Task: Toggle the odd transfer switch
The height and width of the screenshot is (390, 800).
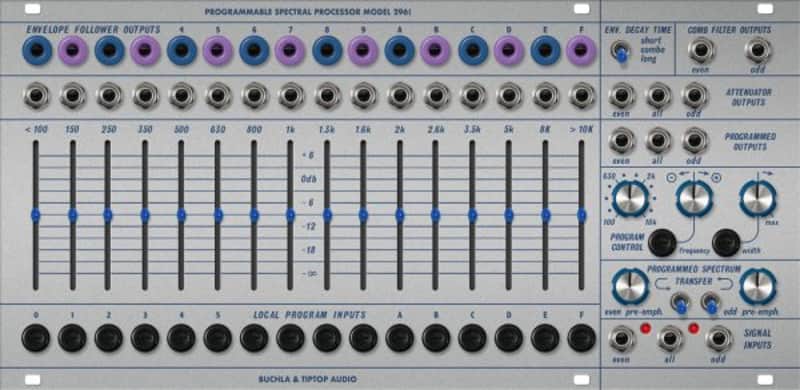Action: tap(710, 304)
